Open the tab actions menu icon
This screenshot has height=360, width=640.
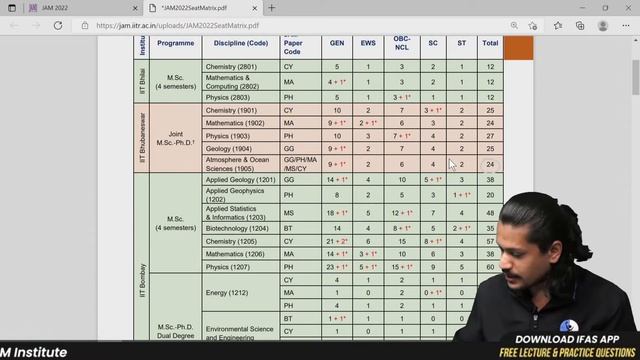click(x=12, y=8)
